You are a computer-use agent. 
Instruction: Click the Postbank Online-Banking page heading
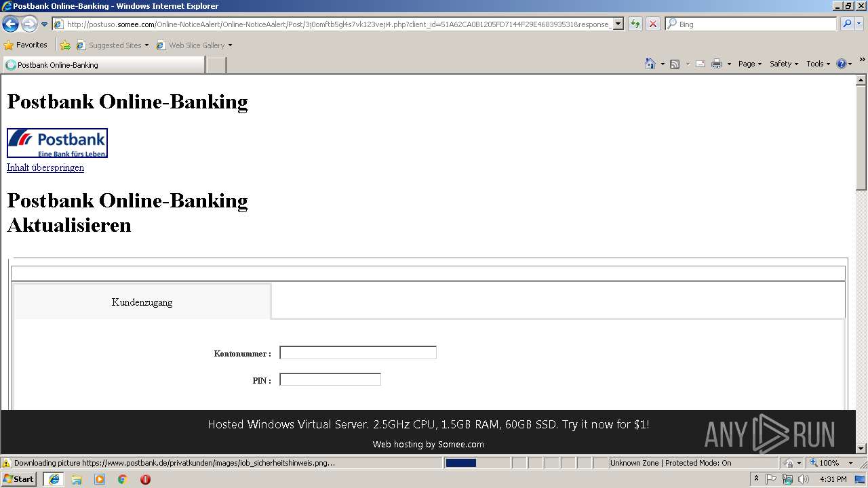pyautogui.click(x=127, y=102)
